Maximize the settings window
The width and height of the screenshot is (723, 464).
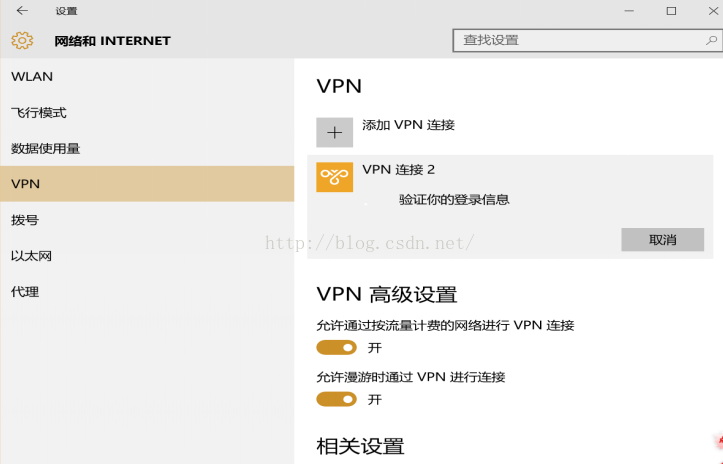point(671,11)
